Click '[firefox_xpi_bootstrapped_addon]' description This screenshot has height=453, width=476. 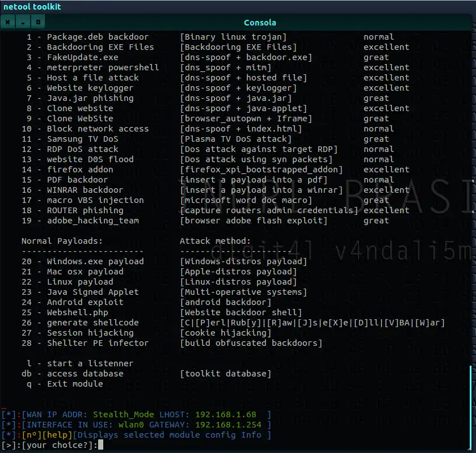pos(261,170)
